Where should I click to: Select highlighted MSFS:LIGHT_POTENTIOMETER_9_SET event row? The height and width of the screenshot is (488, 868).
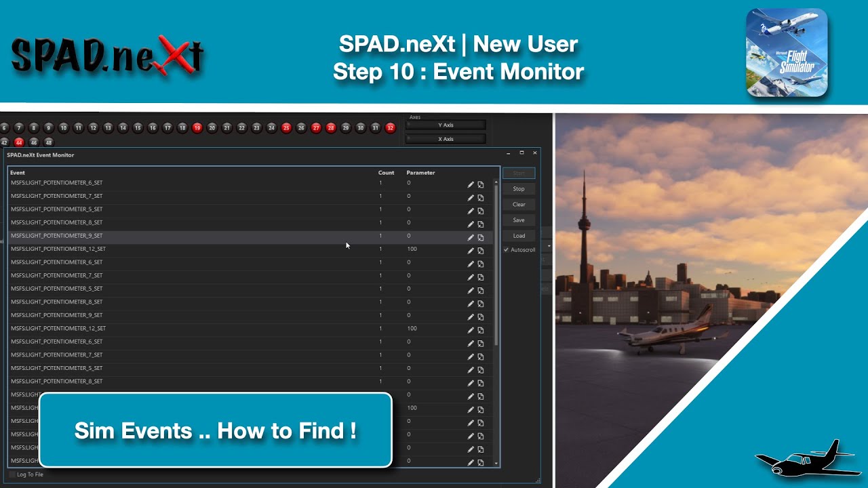tap(251, 236)
